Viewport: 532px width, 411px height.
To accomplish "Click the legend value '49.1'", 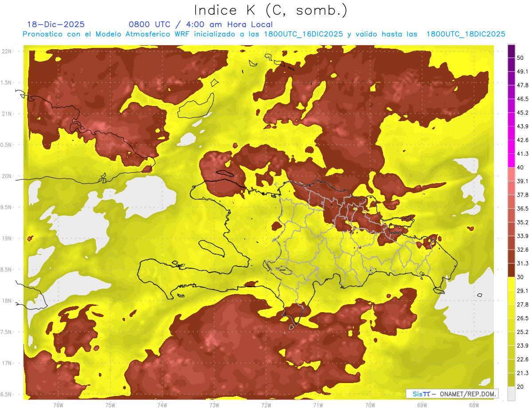I will [x=523, y=71].
